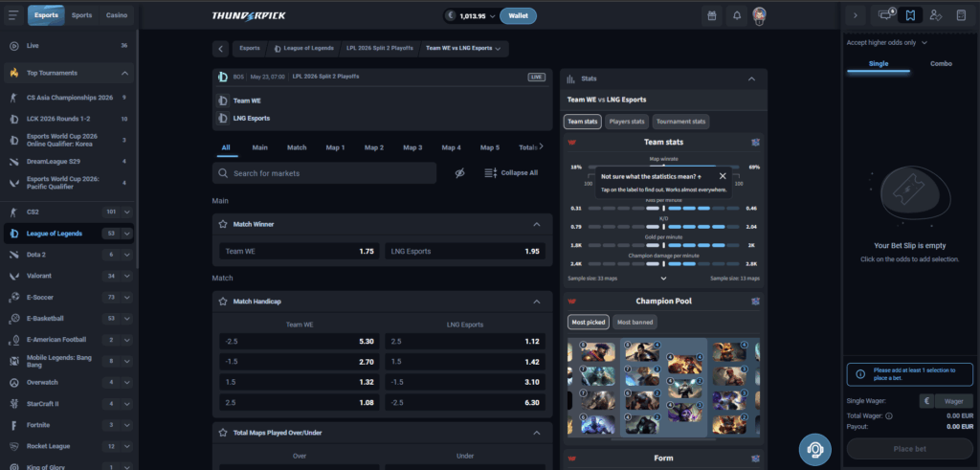Favorite the Total Maps Played Over/Under star
The height and width of the screenshot is (470, 980).
222,433
